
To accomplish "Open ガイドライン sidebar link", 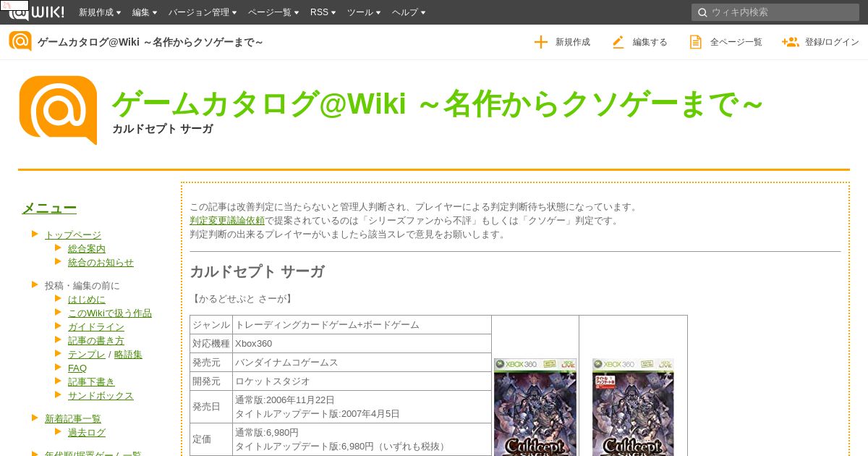I will [96, 326].
